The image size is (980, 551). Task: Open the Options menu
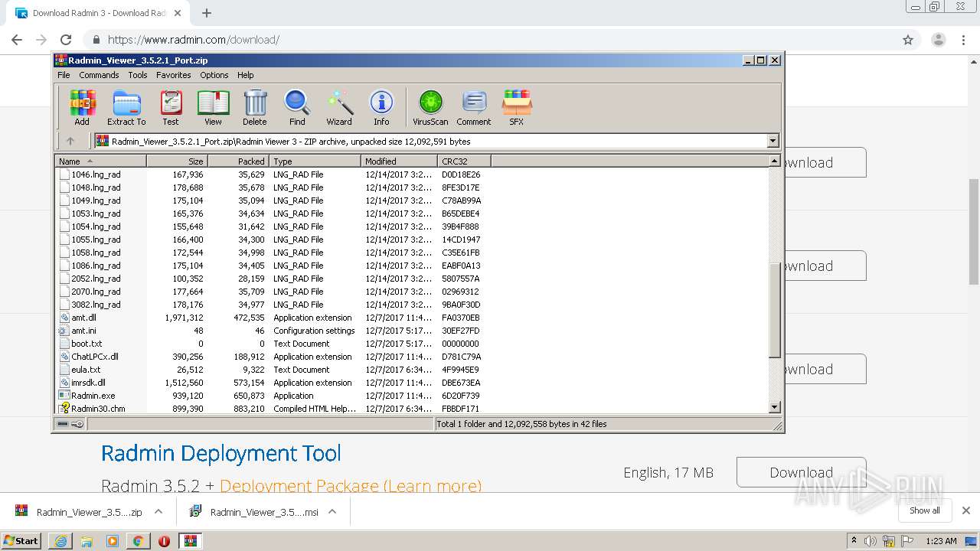214,75
